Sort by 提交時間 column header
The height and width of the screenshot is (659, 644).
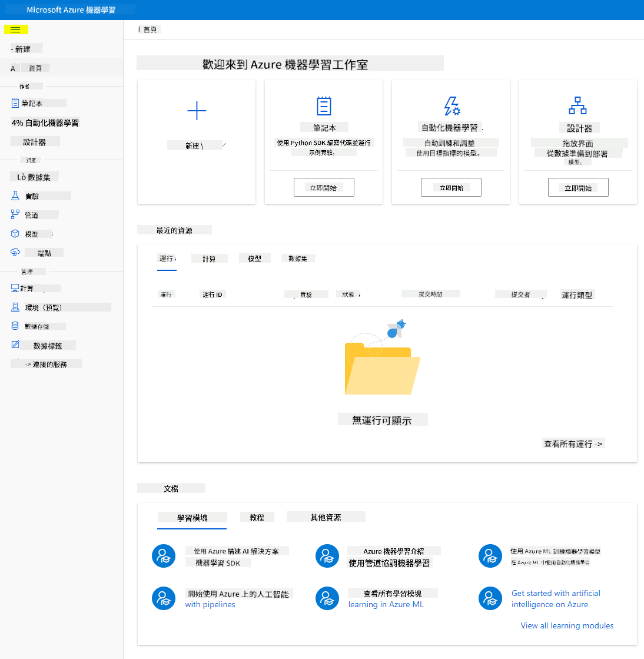point(430,294)
